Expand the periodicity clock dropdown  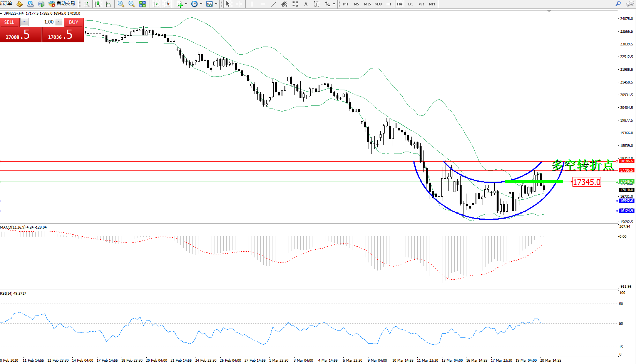[201, 4]
